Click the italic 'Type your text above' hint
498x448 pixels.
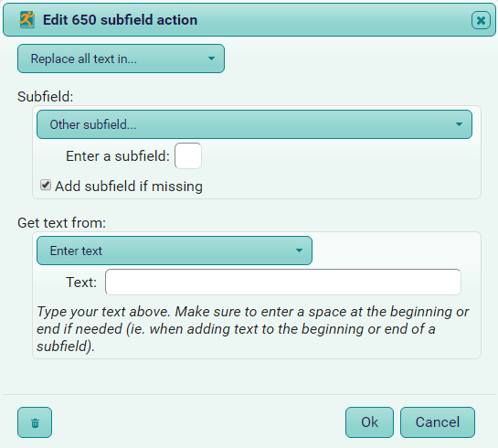(x=253, y=329)
